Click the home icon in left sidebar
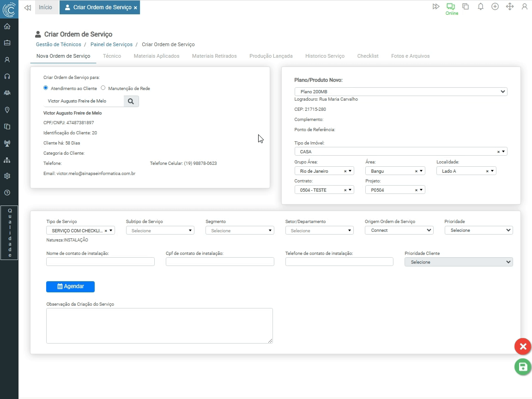 (x=7, y=26)
